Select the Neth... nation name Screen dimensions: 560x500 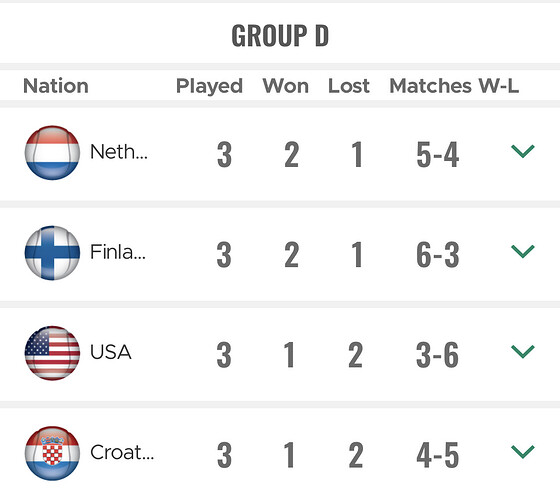click(119, 152)
